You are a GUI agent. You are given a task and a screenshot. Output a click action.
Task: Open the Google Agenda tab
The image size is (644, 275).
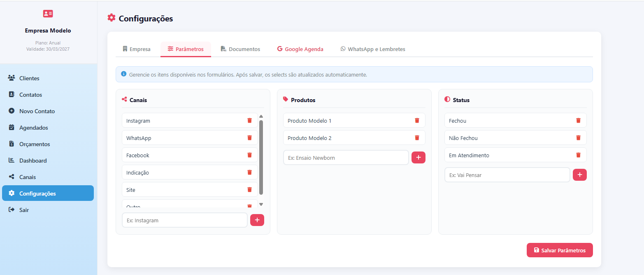pyautogui.click(x=300, y=49)
